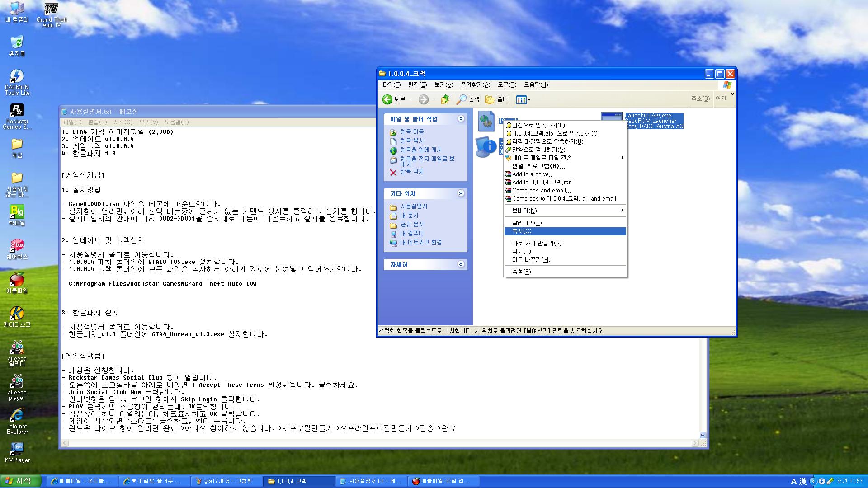Choose Add to archive... in context menu
The image size is (868, 488).
tap(565, 174)
